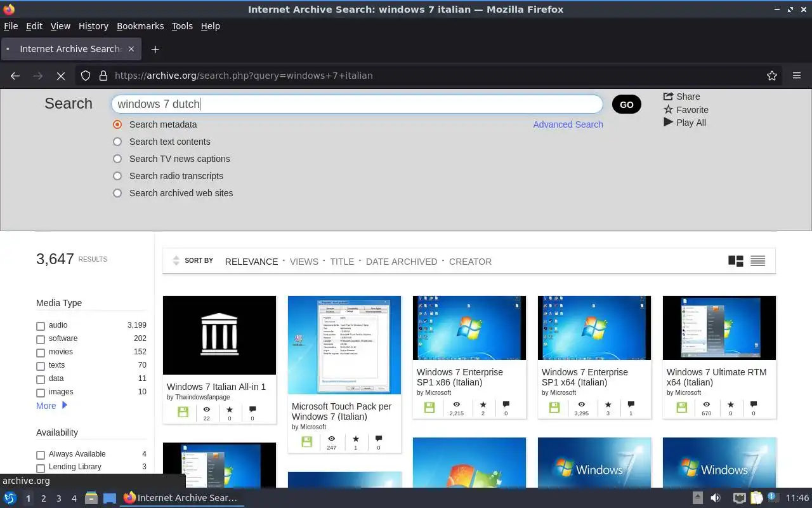Open the Tools menu
This screenshot has width=812, height=508.
(x=182, y=26)
